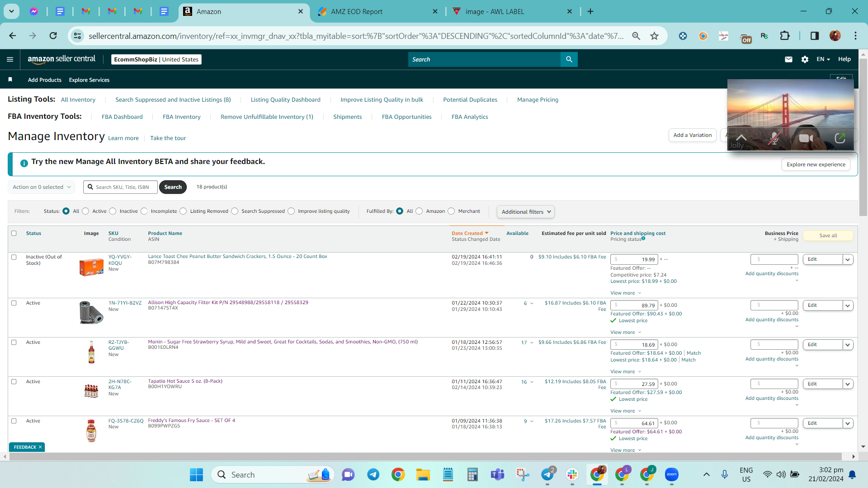
Task: Open the mail messages icon
Action: click(x=788, y=59)
